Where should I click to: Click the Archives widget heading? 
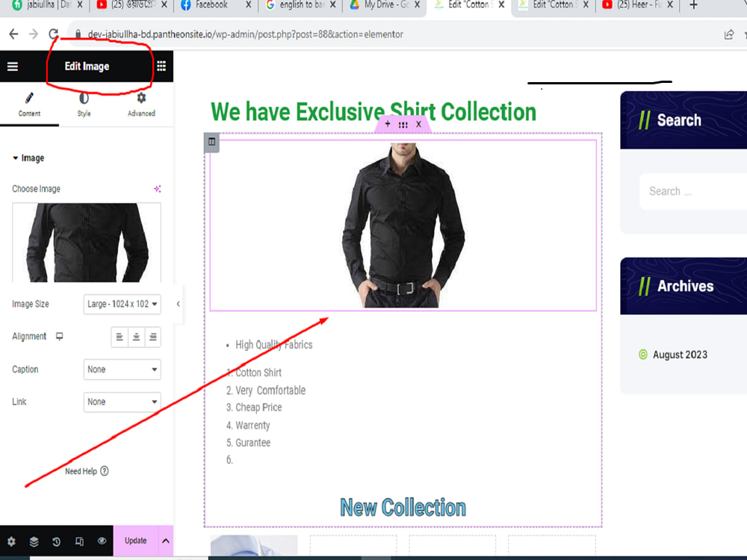(685, 286)
